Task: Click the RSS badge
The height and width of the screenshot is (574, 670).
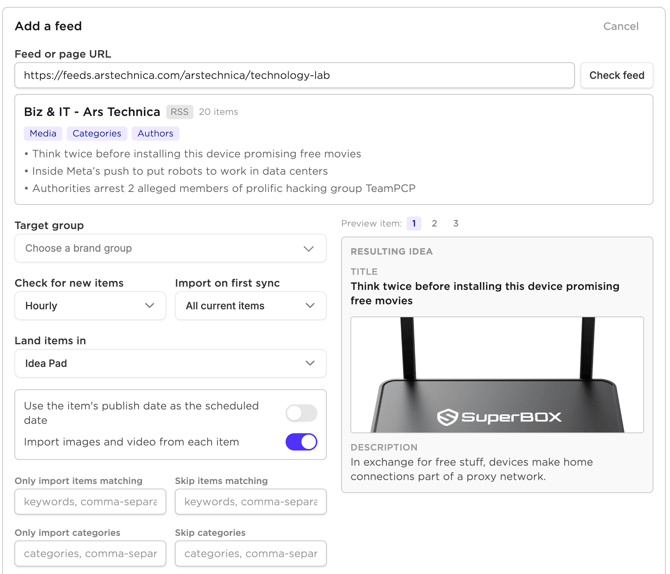Action: point(179,112)
